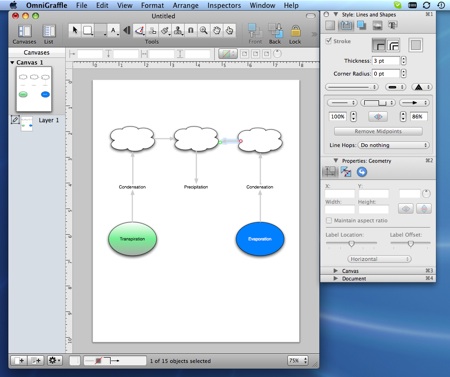This screenshot has width=450, height=377.
Task: Select the Canvas 1 thumbnail preview
Action: [34, 89]
